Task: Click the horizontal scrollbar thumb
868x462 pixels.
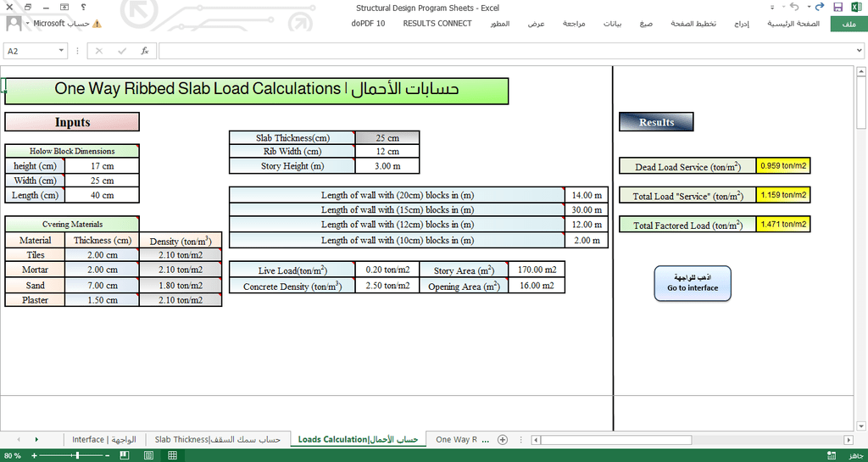Action: coord(616,440)
